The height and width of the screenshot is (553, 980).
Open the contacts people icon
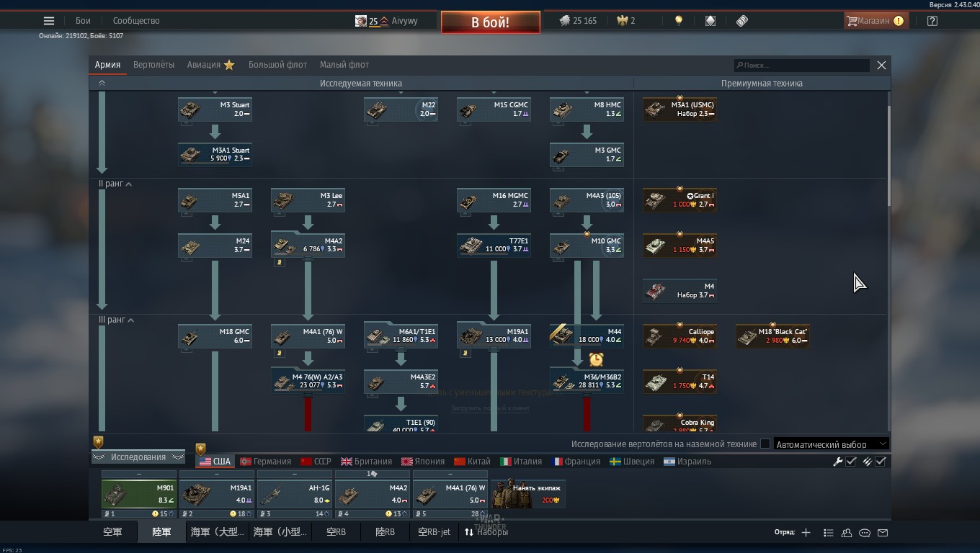point(847,533)
